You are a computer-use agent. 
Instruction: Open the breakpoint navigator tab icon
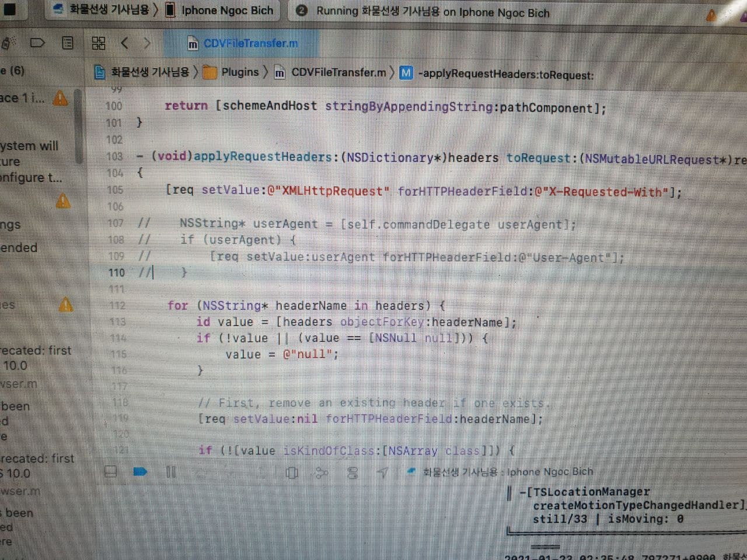click(x=37, y=43)
